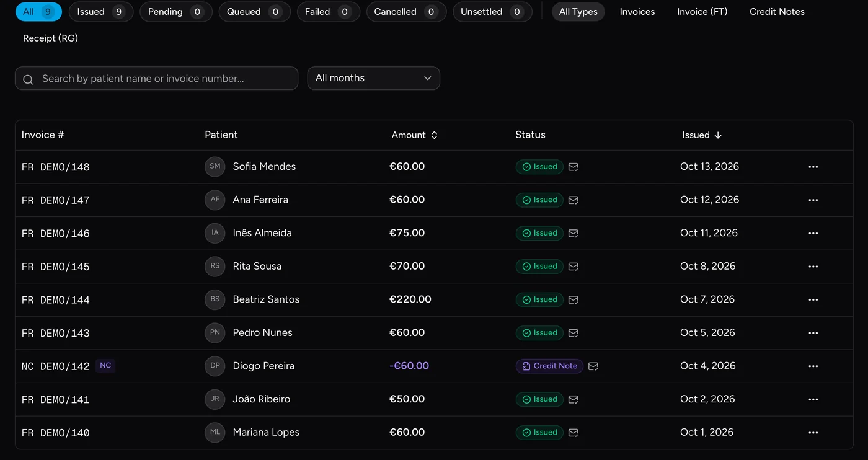Screen dimensions: 868x460
Task: Send email icon in Rita Sousa's row
Action: [573, 267]
